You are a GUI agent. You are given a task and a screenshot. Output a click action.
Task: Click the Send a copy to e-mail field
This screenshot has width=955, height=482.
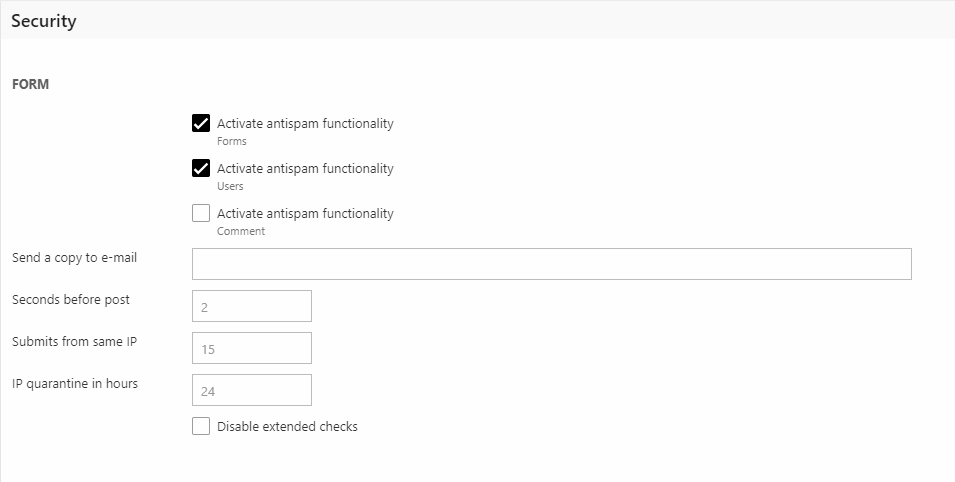point(551,264)
